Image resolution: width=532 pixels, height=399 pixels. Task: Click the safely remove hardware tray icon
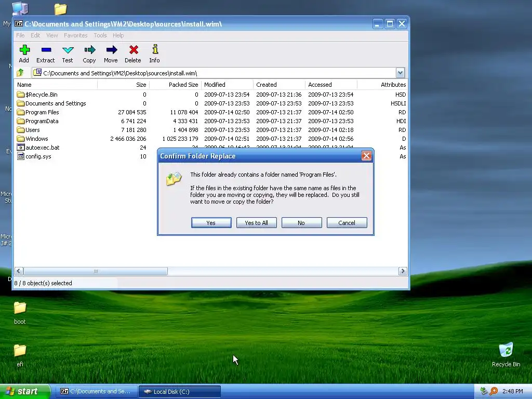coord(484,391)
